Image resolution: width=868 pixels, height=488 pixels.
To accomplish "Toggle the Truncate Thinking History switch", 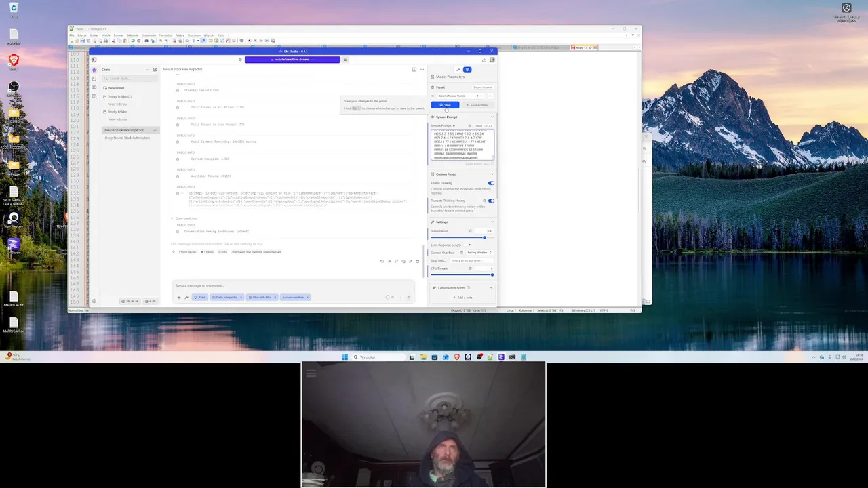I will [x=491, y=201].
